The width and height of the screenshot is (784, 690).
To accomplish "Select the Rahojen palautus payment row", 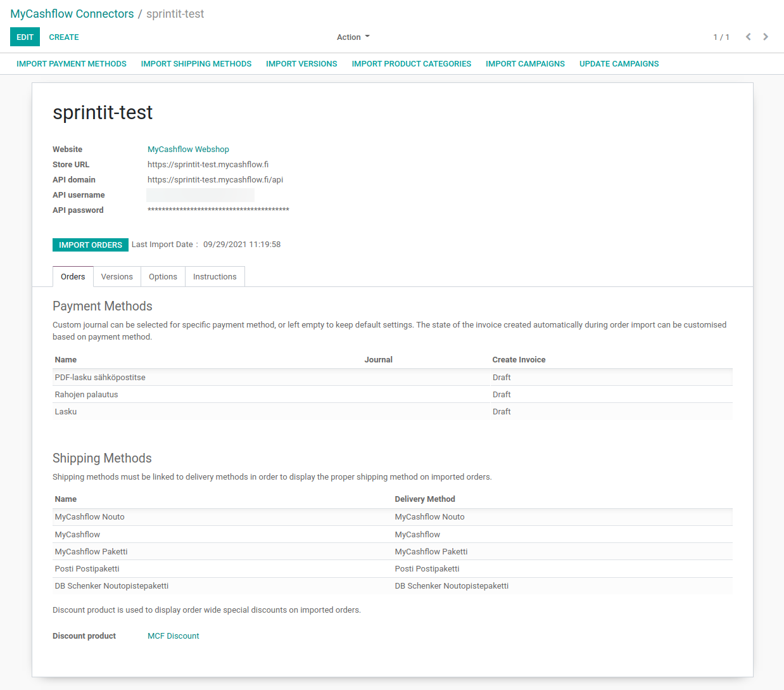I will point(393,395).
